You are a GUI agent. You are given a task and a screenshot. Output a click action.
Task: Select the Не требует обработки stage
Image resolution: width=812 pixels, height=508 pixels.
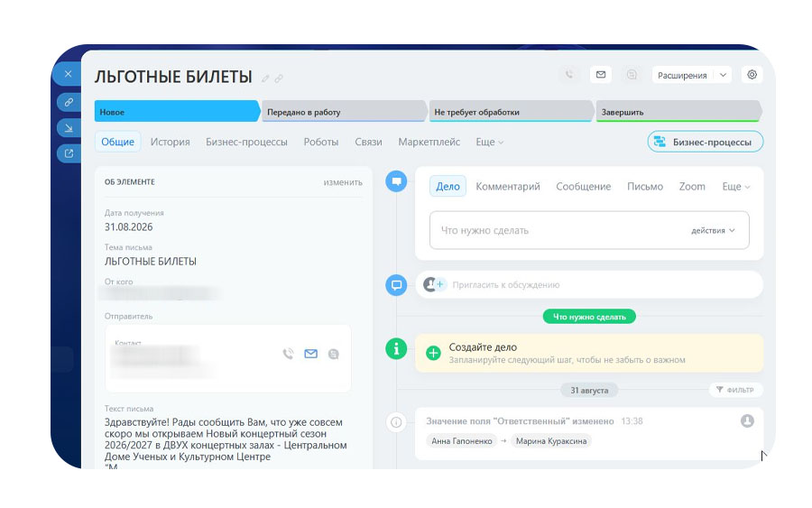point(512,111)
